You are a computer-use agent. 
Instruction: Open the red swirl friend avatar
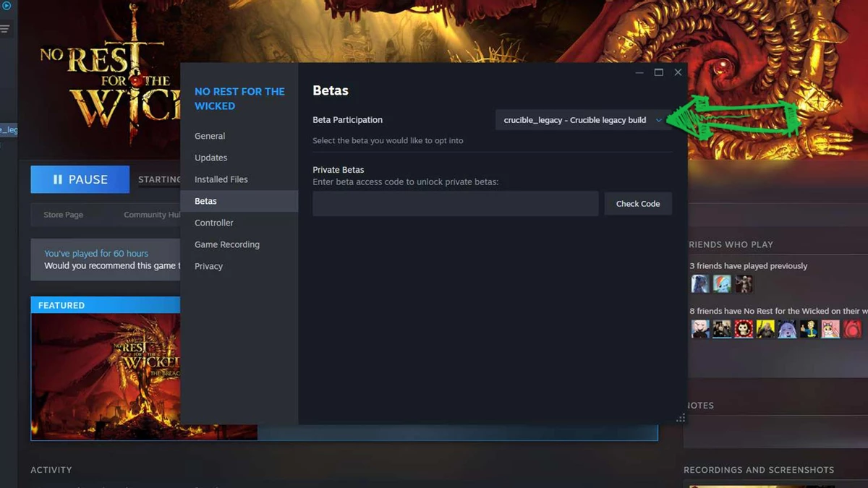852,330
